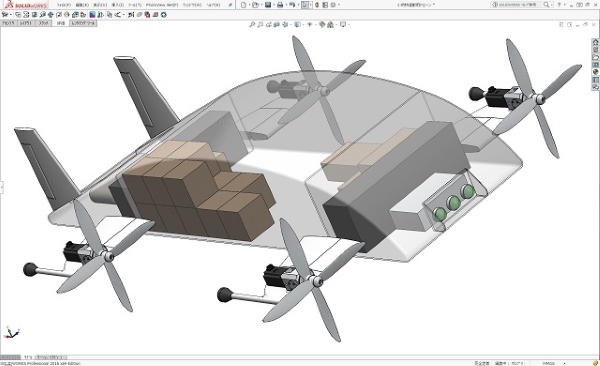Click the SOLIDWORKS logo button
The width and height of the screenshot is (600, 366).
[25, 5]
